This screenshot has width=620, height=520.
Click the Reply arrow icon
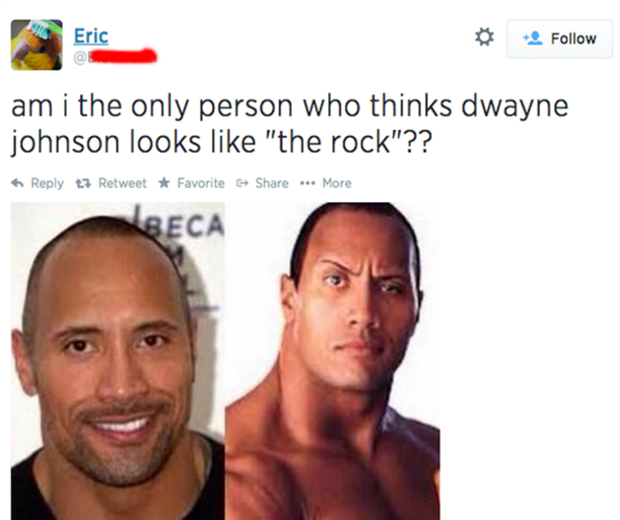pos(17,183)
